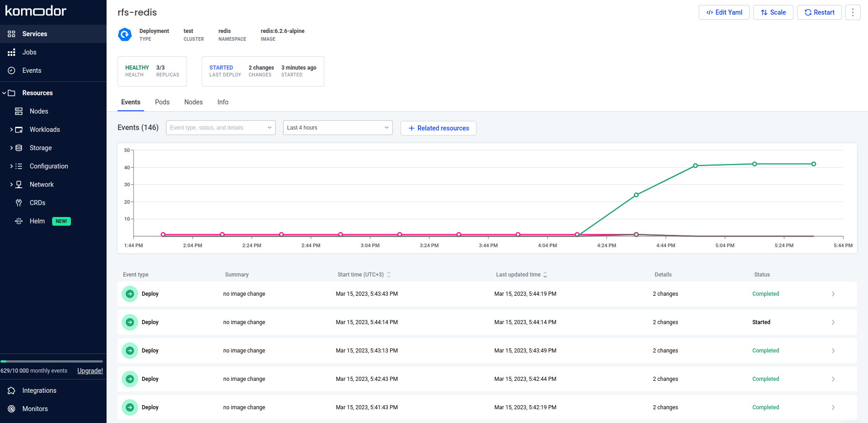Viewport: 868px width, 423px height.
Task: Click the Events clock icon in sidebar
Action: pos(12,70)
